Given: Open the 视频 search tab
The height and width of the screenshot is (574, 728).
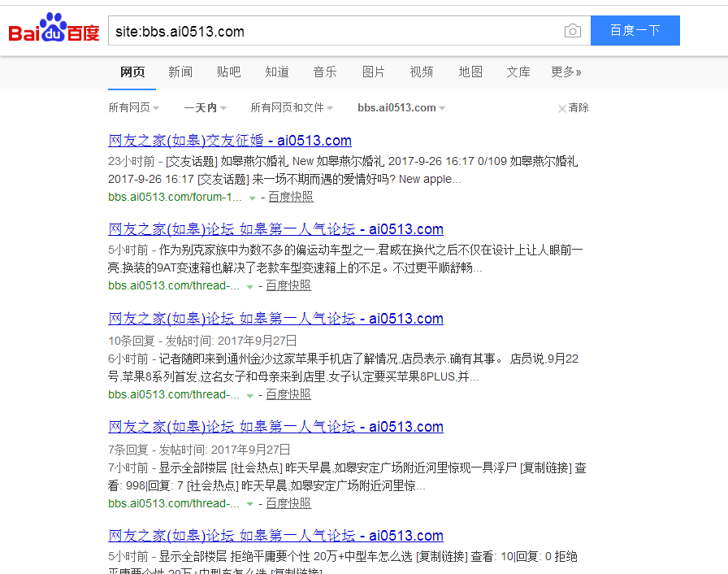Looking at the screenshot, I should (421, 72).
